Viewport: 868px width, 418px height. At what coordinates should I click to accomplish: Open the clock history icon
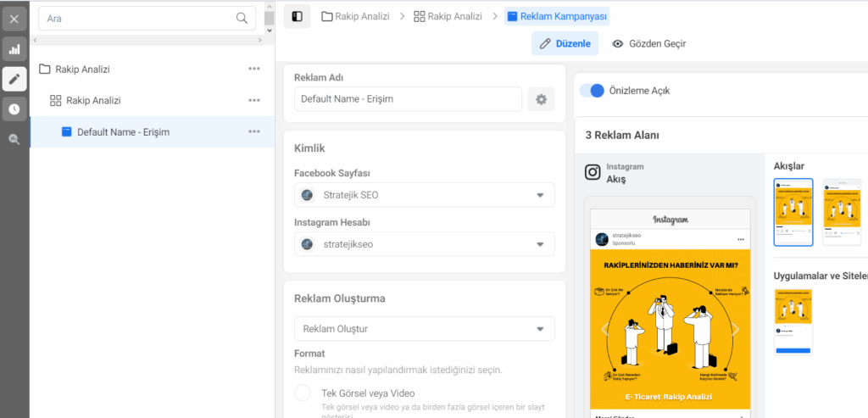point(14,109)
